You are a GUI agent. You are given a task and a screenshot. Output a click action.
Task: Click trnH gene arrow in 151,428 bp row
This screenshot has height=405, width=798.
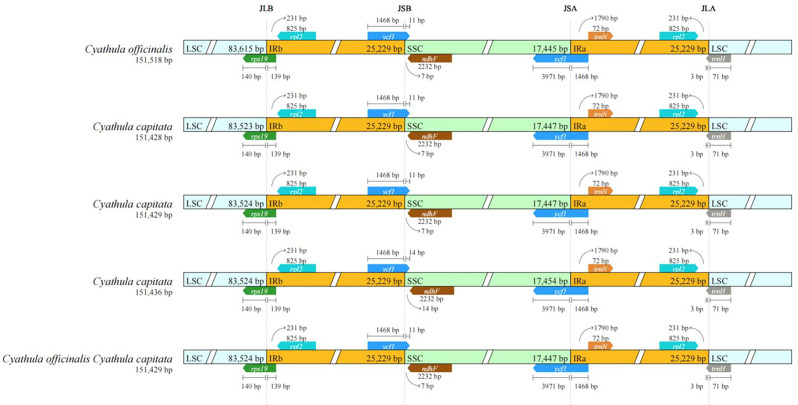pyautogui.click(x=719, y=136)
